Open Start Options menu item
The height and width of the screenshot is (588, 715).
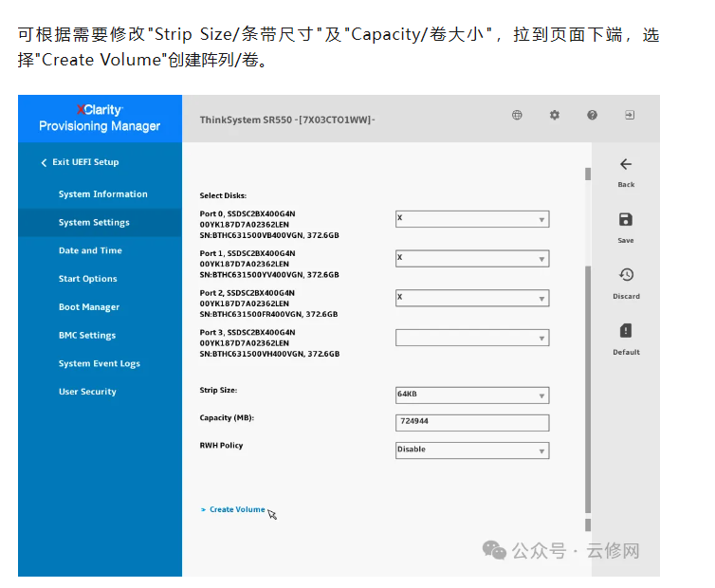(87, 279)
